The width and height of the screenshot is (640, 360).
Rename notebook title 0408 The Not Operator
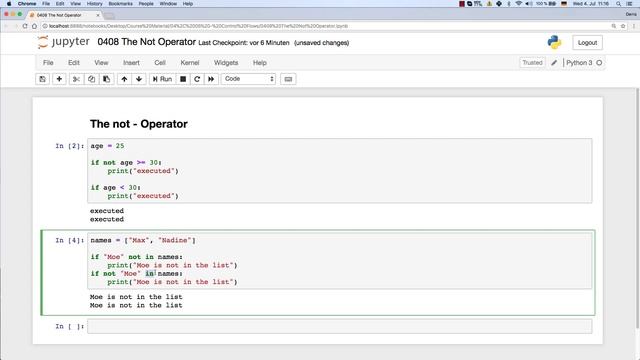(x=147, y=42)
